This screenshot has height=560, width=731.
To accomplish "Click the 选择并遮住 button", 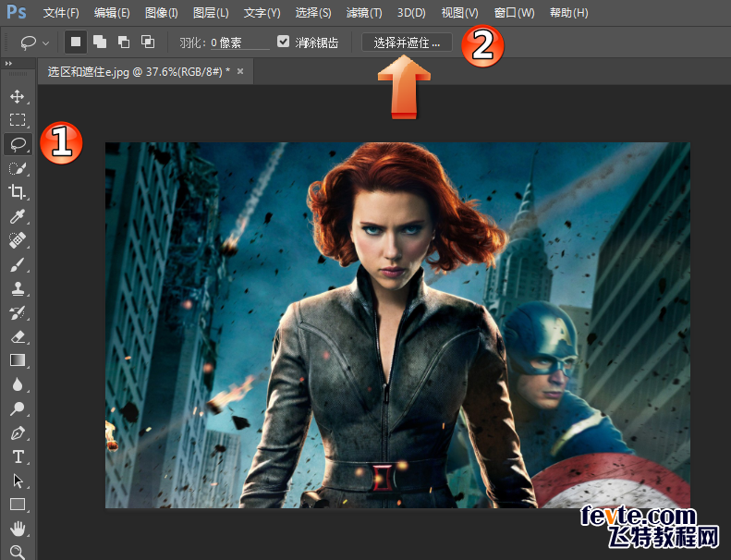I will (407, 43).
